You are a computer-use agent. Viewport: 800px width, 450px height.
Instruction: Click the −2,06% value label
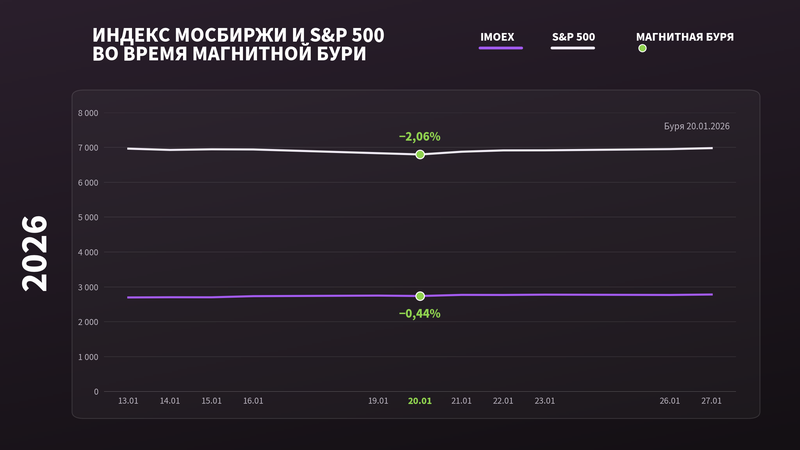[x=419, y=137]
